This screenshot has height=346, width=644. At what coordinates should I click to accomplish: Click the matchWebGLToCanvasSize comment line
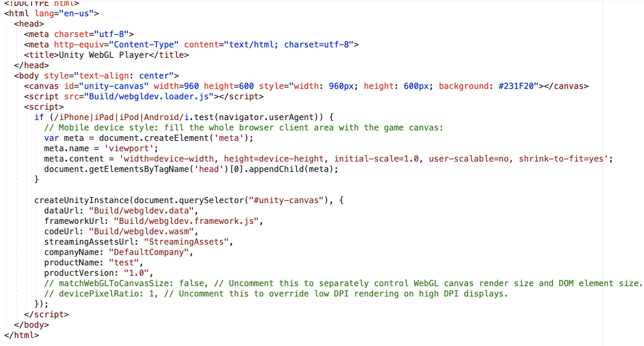pos(343,283)
